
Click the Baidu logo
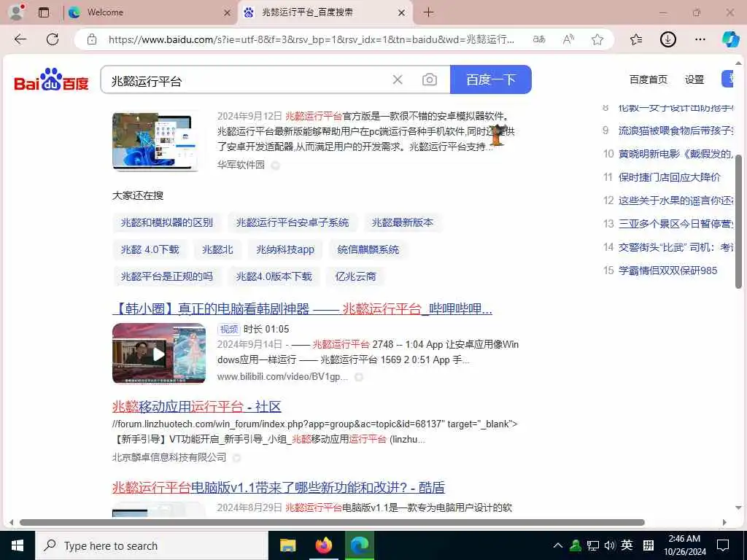point(52,79)
